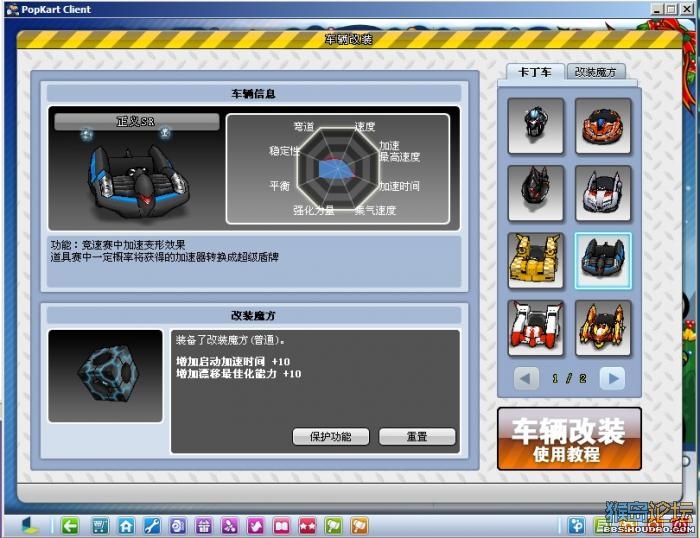Click the blue swirl icon after wrench
This screenshot has width=700, height=538.
178,526
